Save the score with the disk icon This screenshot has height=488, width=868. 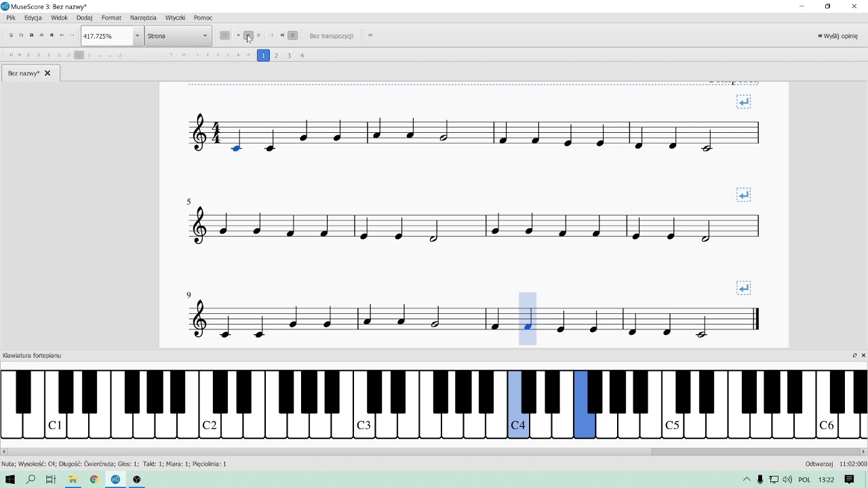[31, 35]
